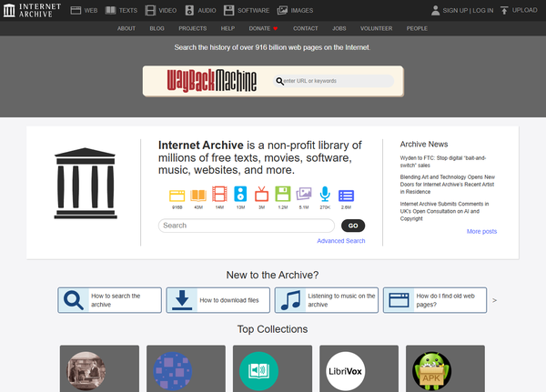Open the orange texts book icon
The image size is (546, 392).
197,194
